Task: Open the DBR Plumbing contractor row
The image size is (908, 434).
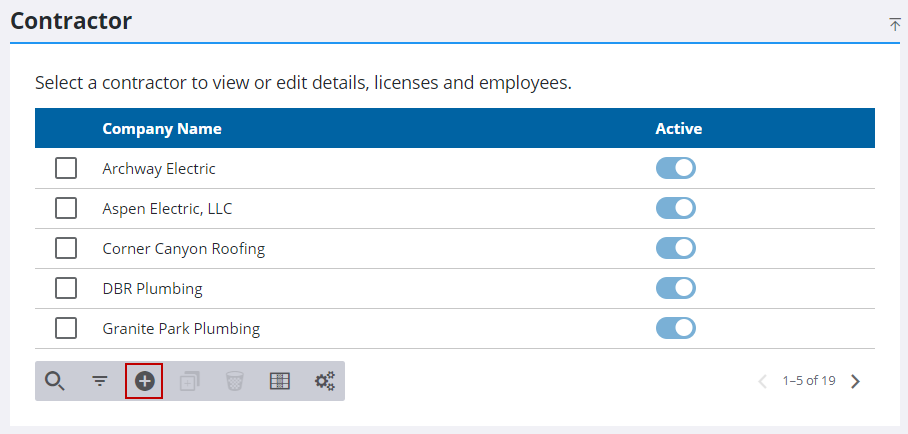Action: click(x=152, y=288)
